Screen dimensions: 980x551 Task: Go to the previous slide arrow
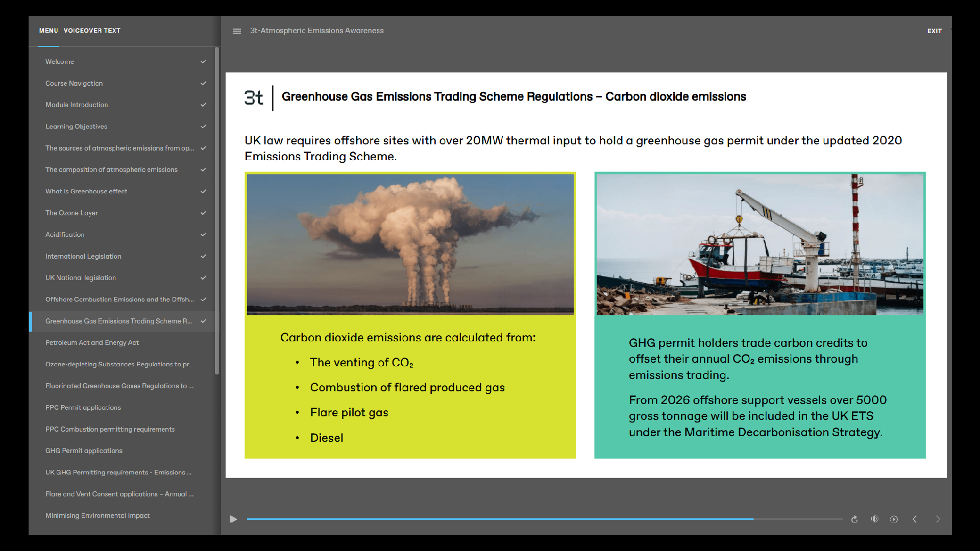915,519
